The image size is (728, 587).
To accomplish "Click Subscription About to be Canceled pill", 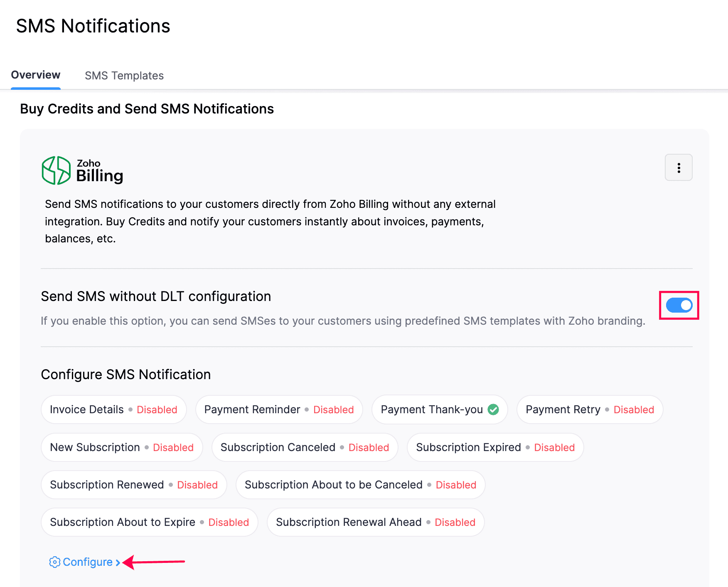I will [360, 484].
